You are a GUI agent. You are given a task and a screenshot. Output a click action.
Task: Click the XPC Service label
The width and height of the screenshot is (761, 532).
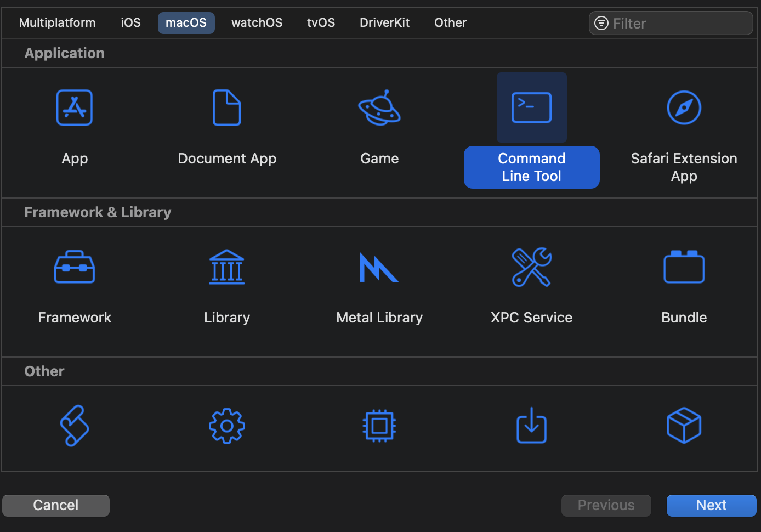pos(532,318)
